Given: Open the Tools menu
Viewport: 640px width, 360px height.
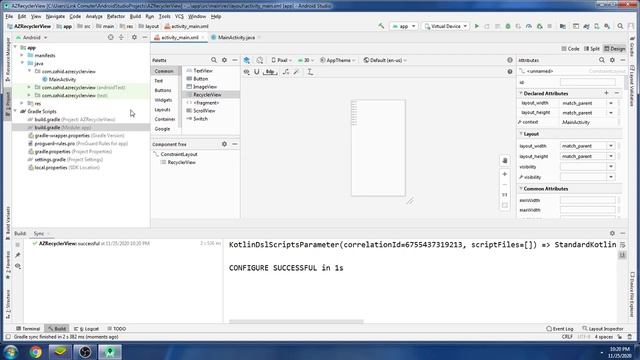Looking at the screenshot, I should 164,16.
